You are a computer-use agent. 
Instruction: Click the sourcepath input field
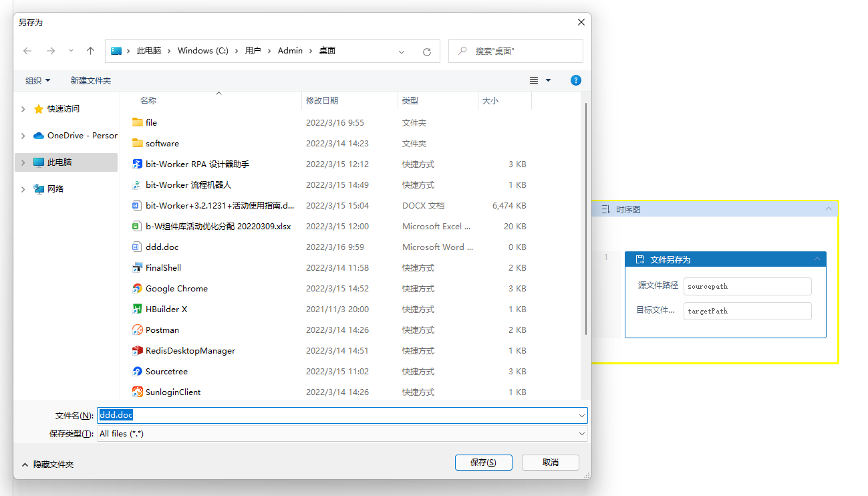747,286
